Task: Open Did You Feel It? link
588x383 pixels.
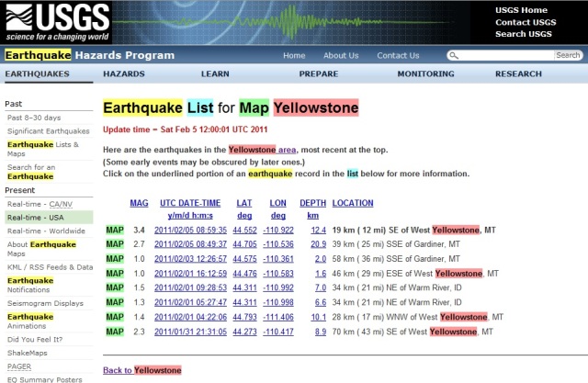Action: [35, 340]
